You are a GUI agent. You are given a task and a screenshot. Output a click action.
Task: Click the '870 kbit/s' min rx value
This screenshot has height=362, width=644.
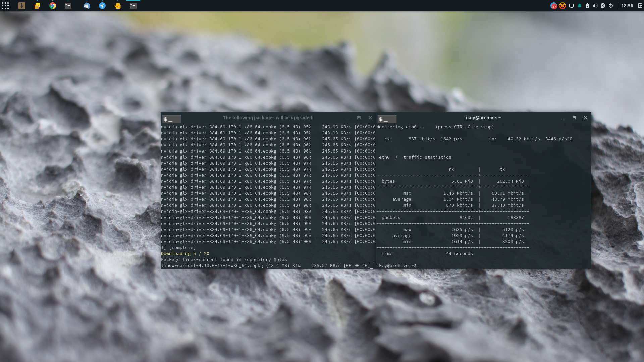pos(460,205)
